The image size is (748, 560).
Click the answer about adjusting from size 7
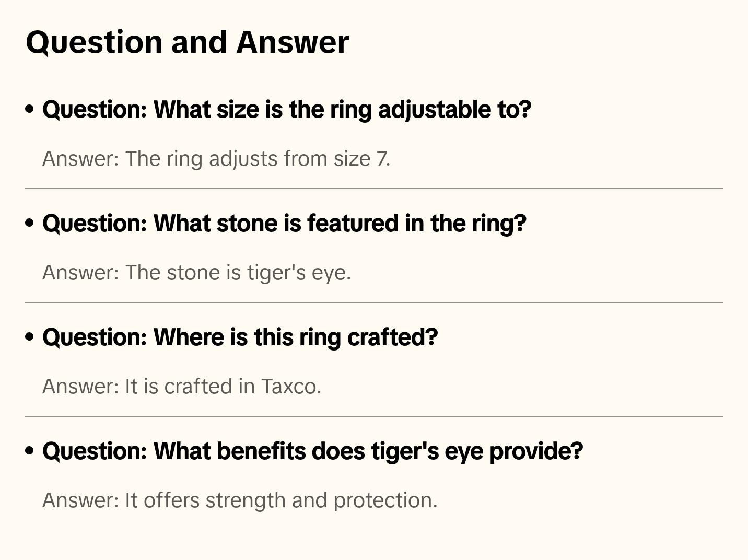[216, 159]
